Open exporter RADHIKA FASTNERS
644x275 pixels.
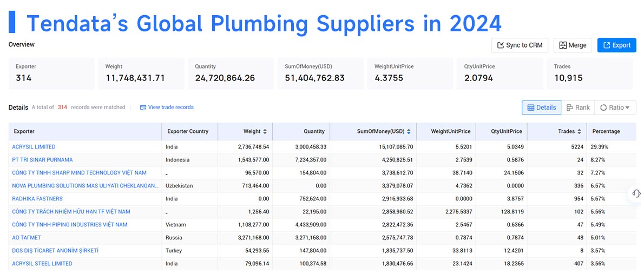(x=37, y=199)
